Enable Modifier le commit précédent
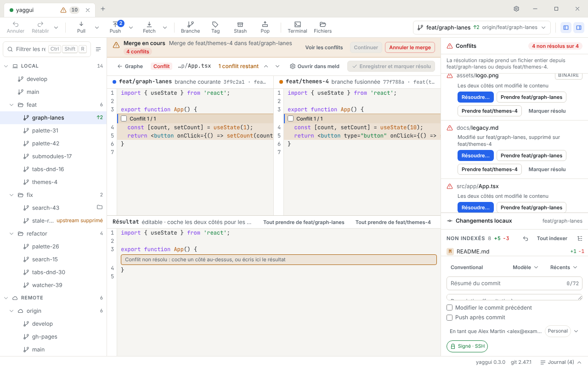This screenshot has width=588, height=368. [450, 308]
